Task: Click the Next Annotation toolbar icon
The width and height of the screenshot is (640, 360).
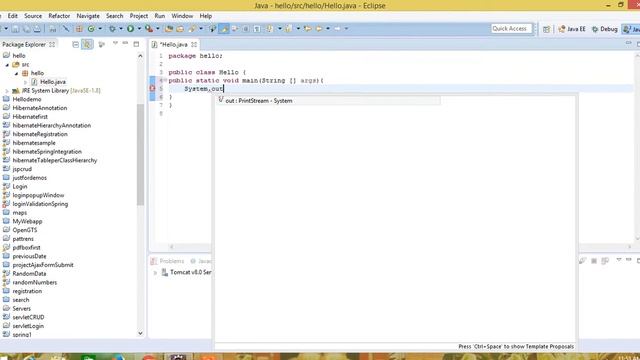Action: point(270,29)
